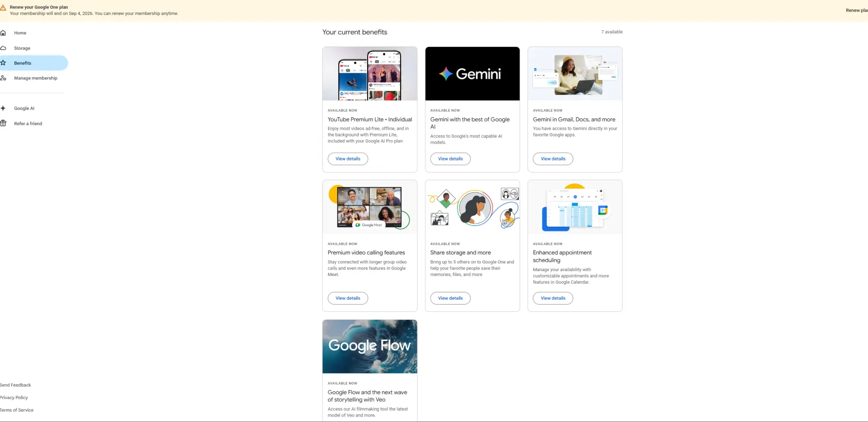Open the Storage menu item

point(22,48)
